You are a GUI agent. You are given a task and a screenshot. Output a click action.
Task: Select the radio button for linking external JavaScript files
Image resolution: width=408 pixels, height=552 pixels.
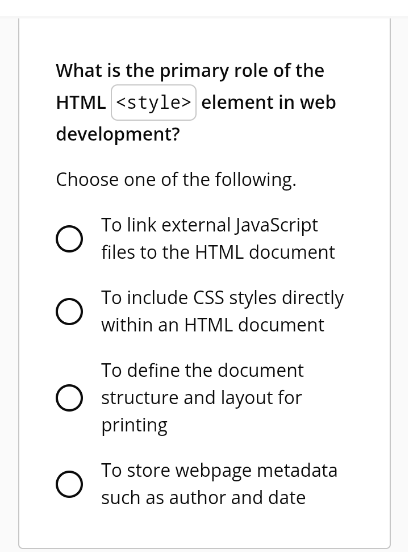click(x=69, y=239)
